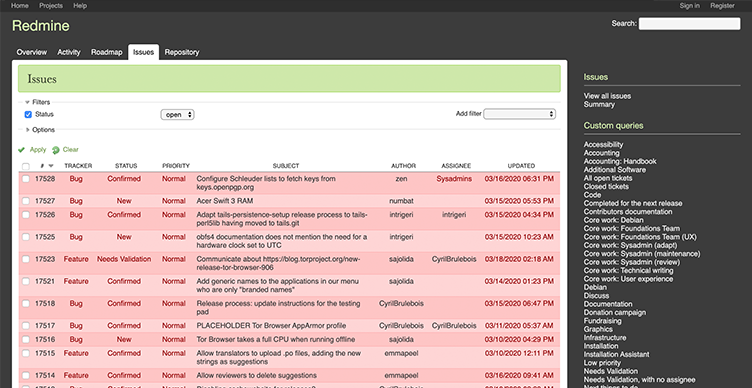Check the box for issue 17525
752x388 pixels.
(x=25, y=237)
